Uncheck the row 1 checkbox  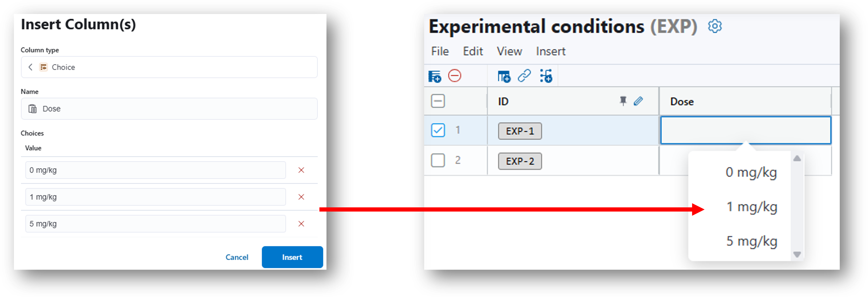tap(438, 130)
